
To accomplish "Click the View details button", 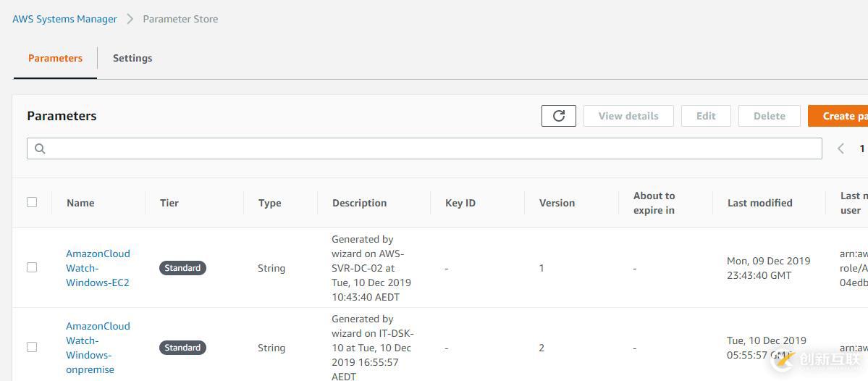I will click(628, 116).
